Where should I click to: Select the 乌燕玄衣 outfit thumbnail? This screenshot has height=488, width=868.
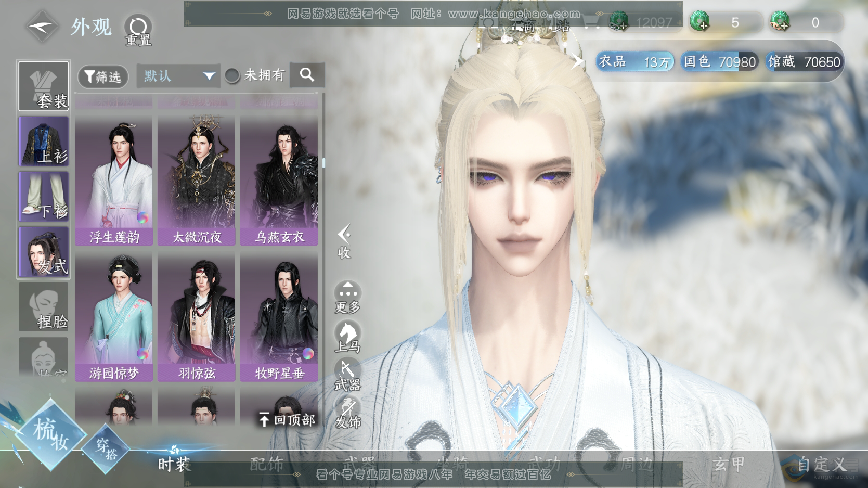279,181
